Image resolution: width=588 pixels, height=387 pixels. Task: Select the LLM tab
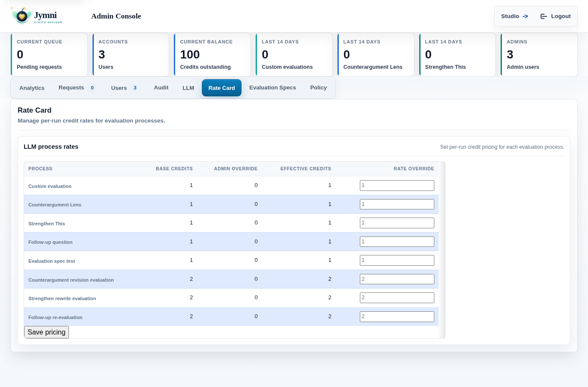[188, 88]
